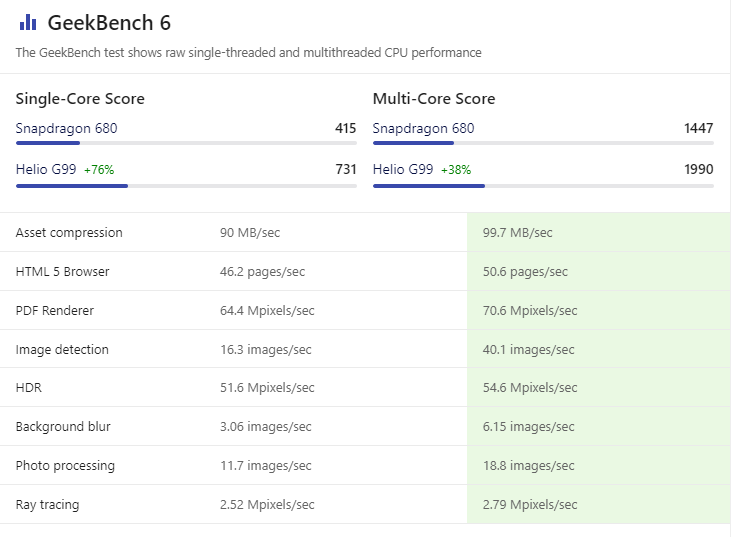Click the Photo processing 18.8 images/sec value
731x537 pixels.
[528, 466]
